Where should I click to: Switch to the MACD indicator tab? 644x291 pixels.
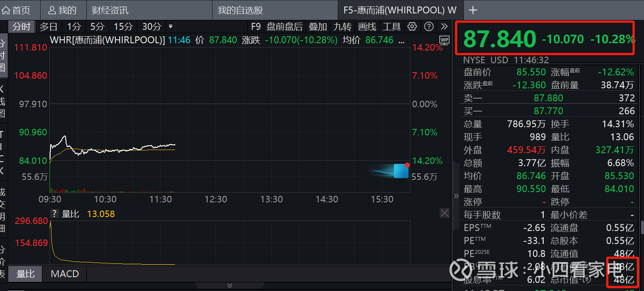click(x=65, y=274)
